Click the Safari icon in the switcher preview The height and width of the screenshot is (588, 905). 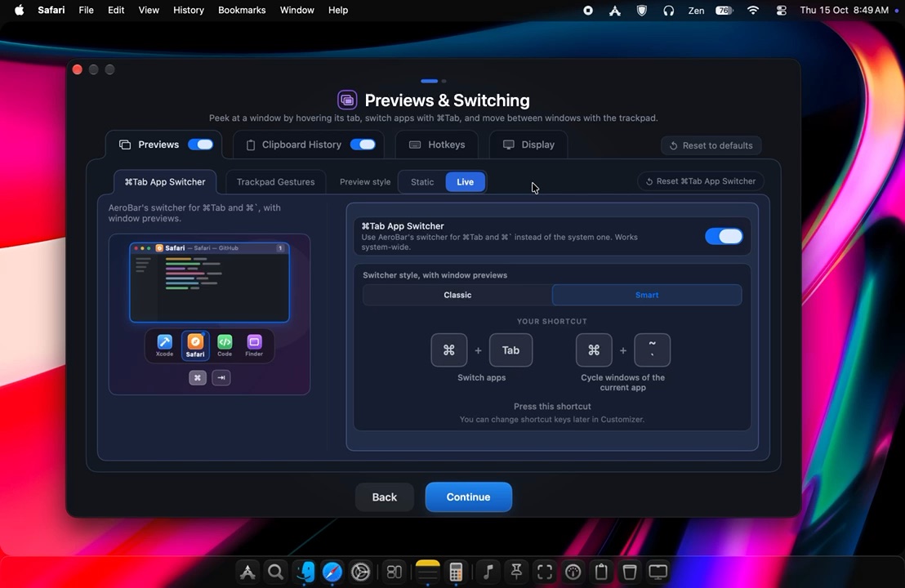point(195,345)
